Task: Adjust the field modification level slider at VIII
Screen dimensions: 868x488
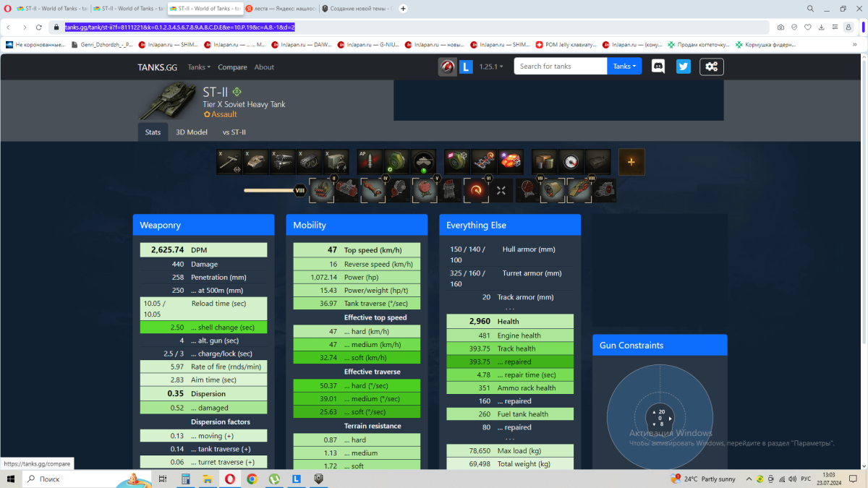Action: 300,190
